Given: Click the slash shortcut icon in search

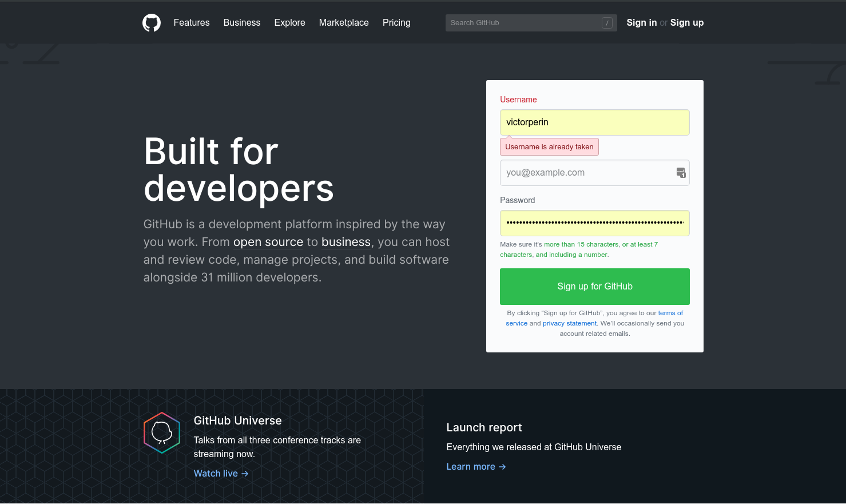Looking at the screenshot, I should [x=607, y=23].
